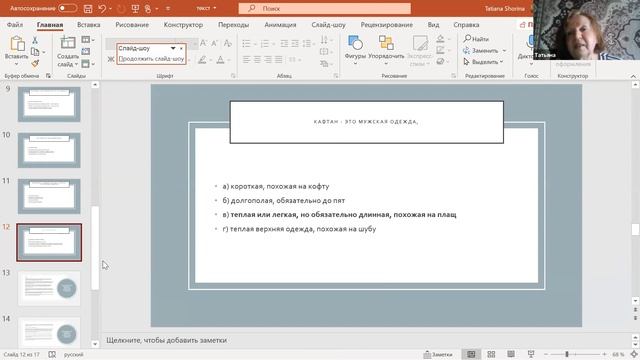The image size is (640, 360).
Task: Open the Фигуры shapes gallery
Action: pyautogui.click(x=355, y=50)
